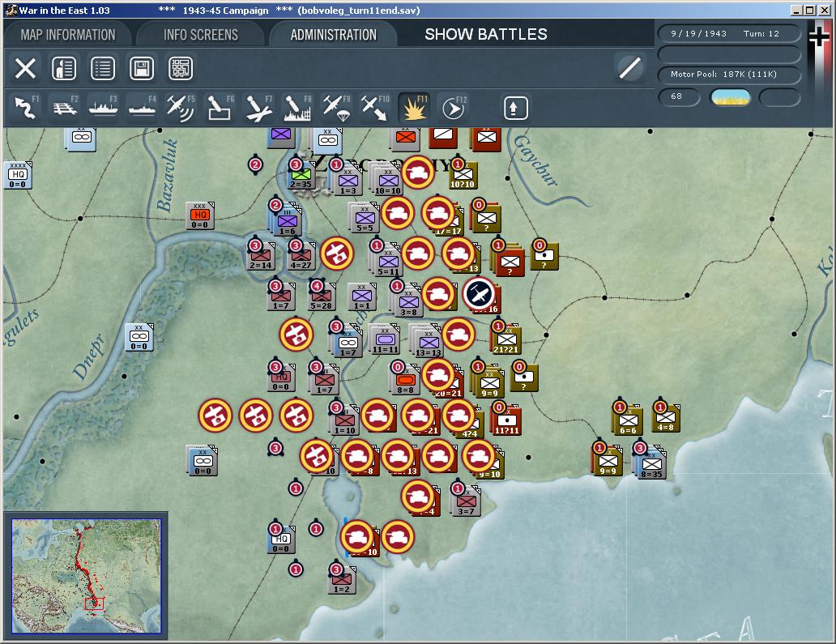Screen dimensions: 836x644
Task: Click the 68 value pill
Action: (x=679, y=96)
